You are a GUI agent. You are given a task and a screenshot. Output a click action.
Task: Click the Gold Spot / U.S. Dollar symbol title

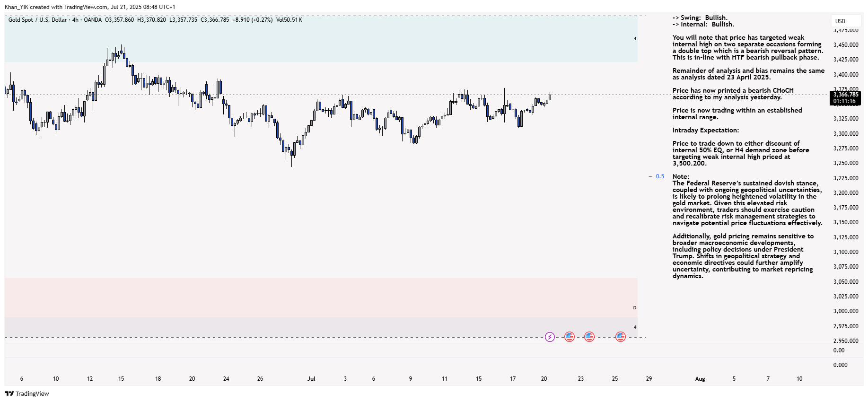[x=38, y=20]
